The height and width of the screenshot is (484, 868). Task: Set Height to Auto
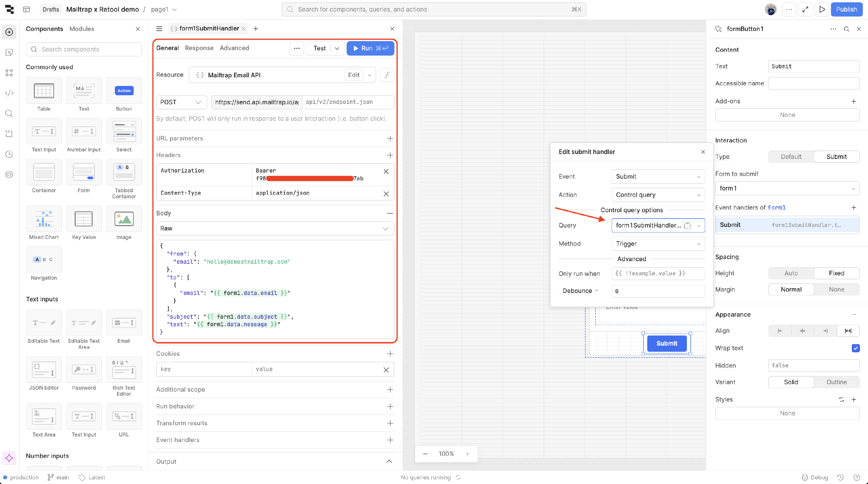tap(791, 273)
